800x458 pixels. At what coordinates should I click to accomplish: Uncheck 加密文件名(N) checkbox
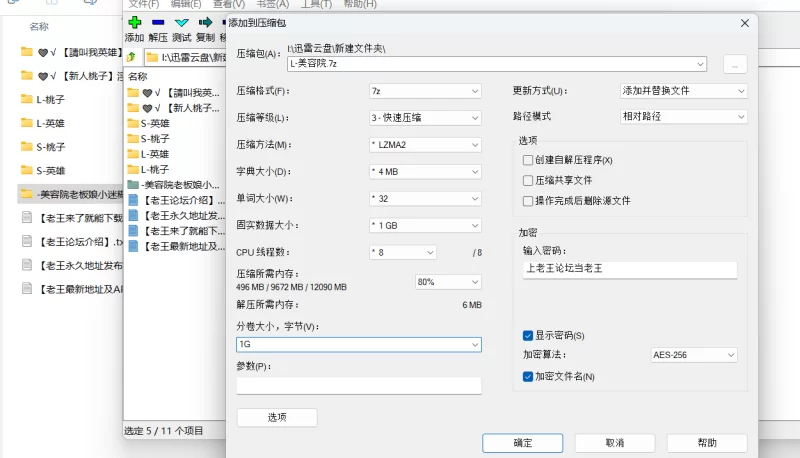coord(528,377)
